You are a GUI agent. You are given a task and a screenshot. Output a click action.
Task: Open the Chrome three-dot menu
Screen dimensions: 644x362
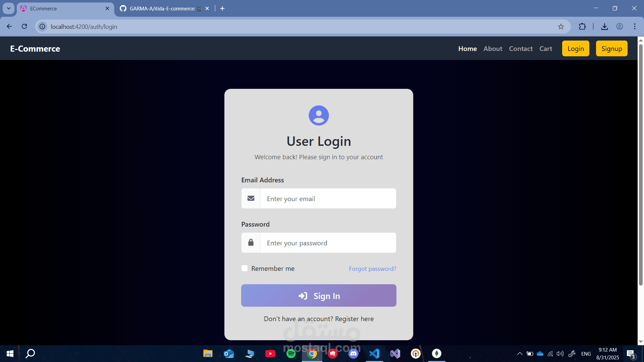click(x=635, y=26)
